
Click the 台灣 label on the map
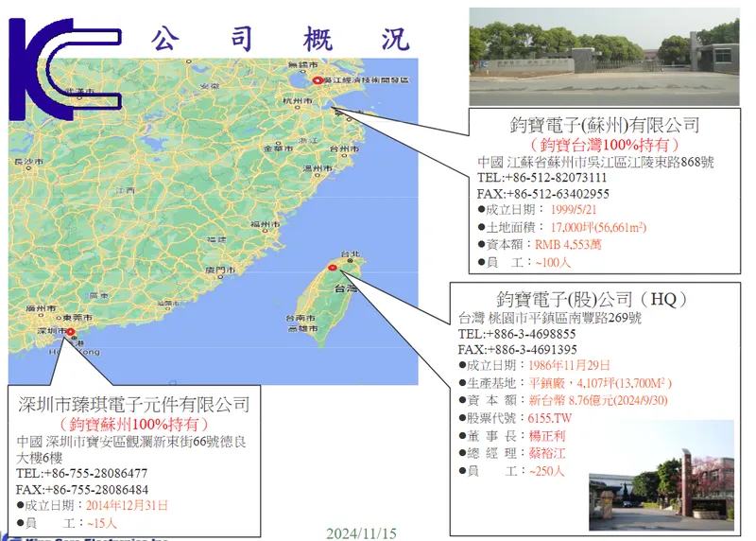[x=346, y=289]
